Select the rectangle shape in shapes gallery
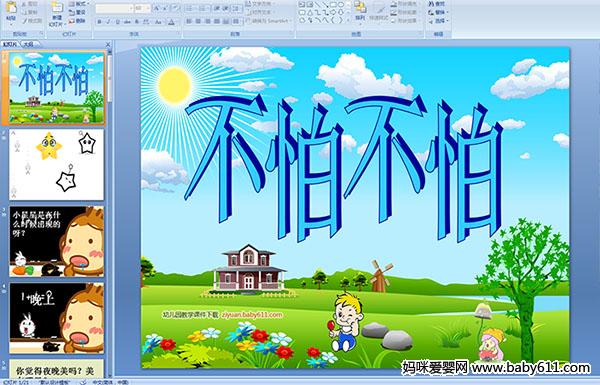 [x=333, y=5]
